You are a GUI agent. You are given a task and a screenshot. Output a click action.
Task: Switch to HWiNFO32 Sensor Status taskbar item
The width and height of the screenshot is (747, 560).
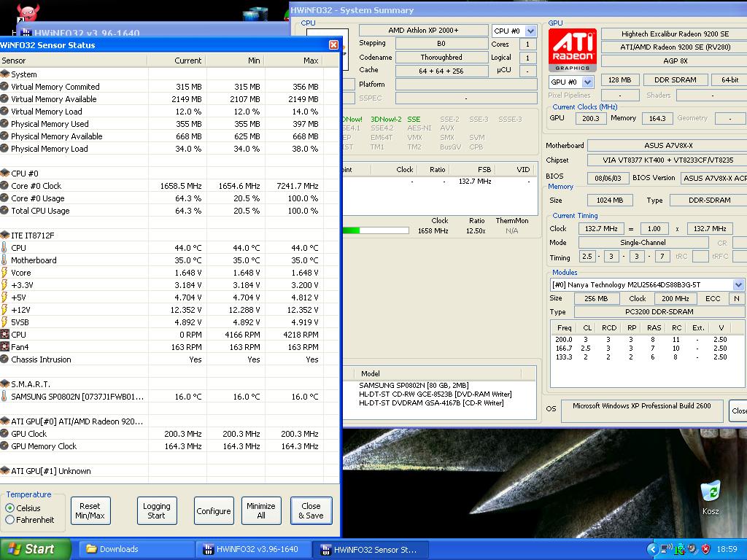(x=371, y=549)
